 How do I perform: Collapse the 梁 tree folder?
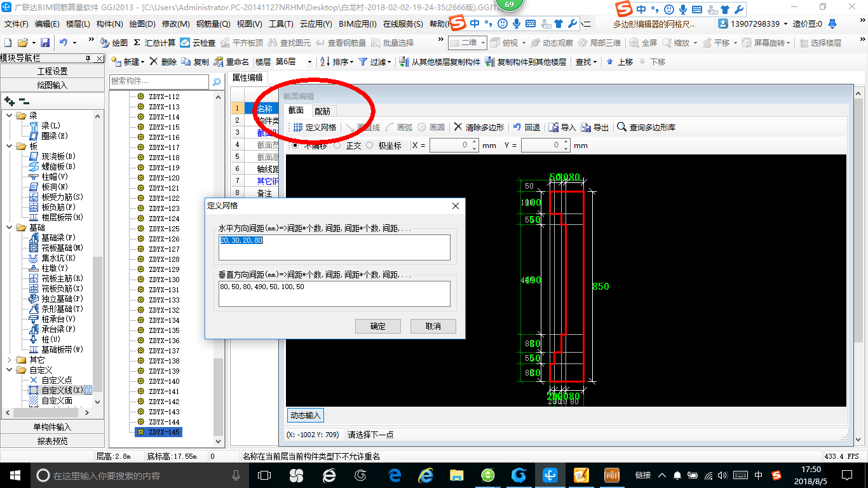tap(10, 116)
